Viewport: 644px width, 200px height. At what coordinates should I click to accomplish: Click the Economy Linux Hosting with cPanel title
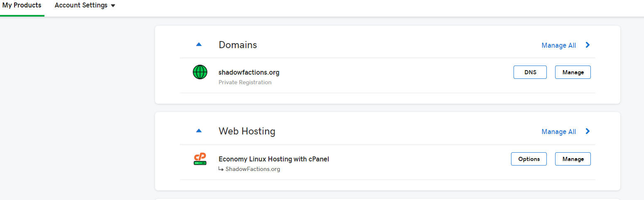[274, 159]
